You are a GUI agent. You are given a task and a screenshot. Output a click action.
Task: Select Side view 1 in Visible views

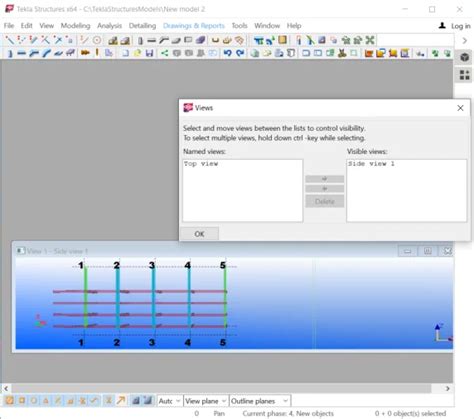(371, 164)
